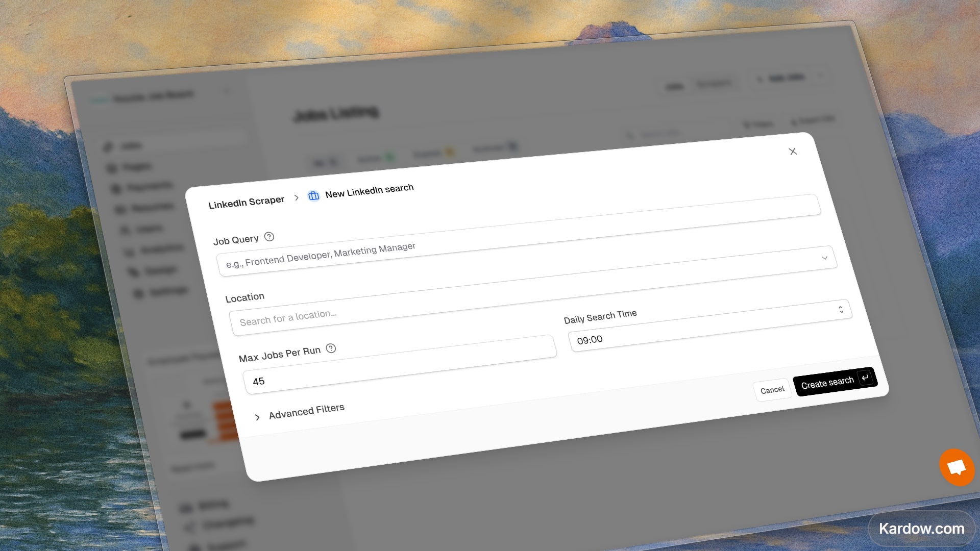Viewport: 980px width, 551px height.
Task: Click the Max Jobs Per Run help icon
Action: click(x=331, y=348)
